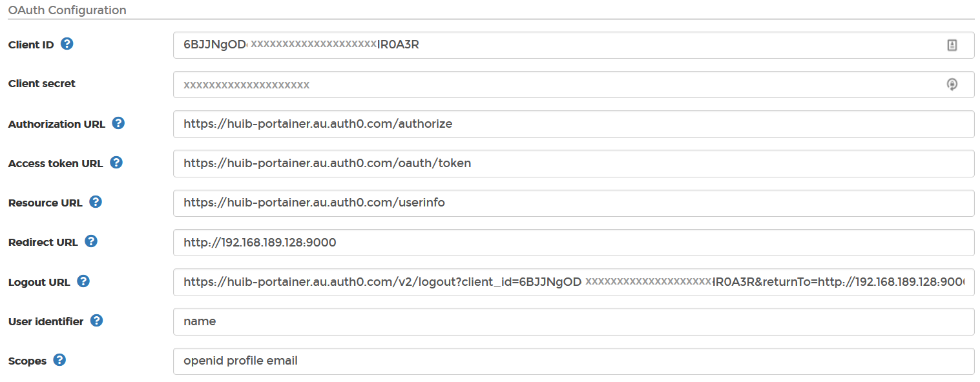The image size is (980, 382).
Task: Open the Resource URL help tooltip
Action: pyautogui.click(x=95, y=202)
